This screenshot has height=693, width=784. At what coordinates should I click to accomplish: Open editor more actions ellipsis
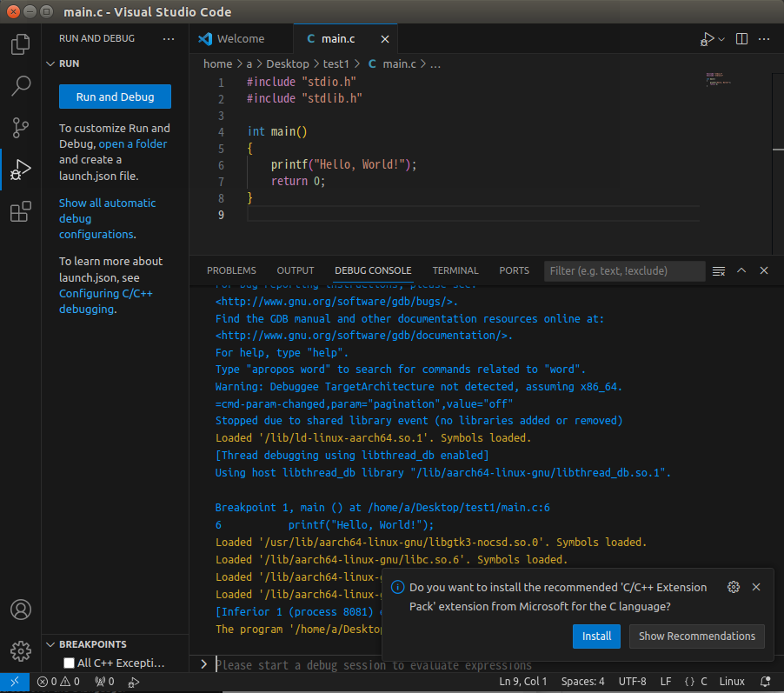[764, 39]
